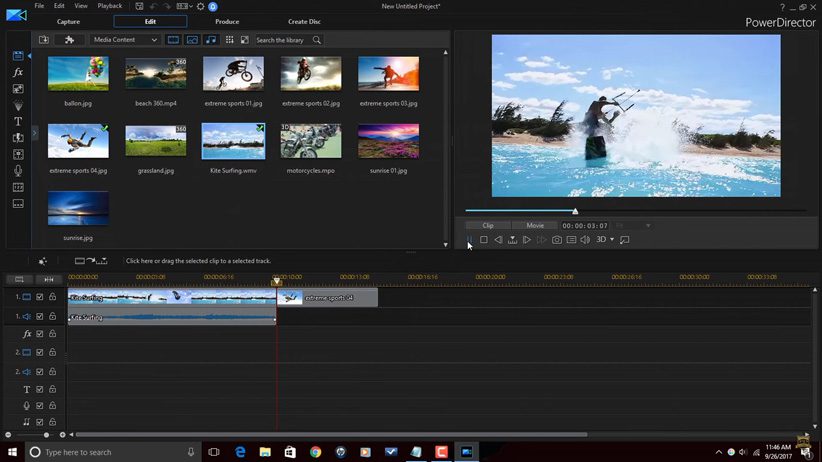Open the Playback menu

[x=110, y=6]
